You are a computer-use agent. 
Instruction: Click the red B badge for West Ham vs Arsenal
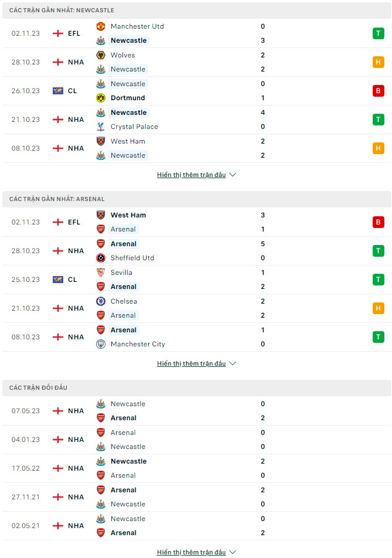pyautogui.click(x=378, y=222)
